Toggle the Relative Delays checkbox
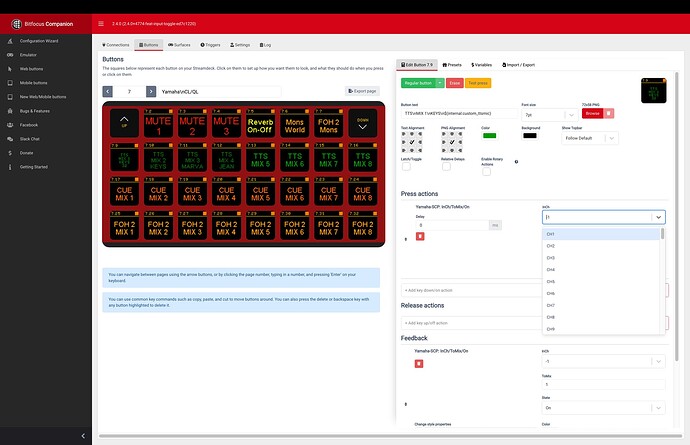The height and width of the screenshot is (445, 690). pos(446,166)
